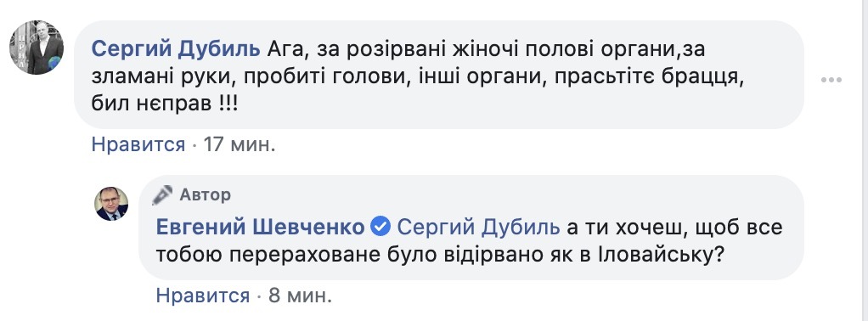Click the blue verified badge checkmark

380,227
